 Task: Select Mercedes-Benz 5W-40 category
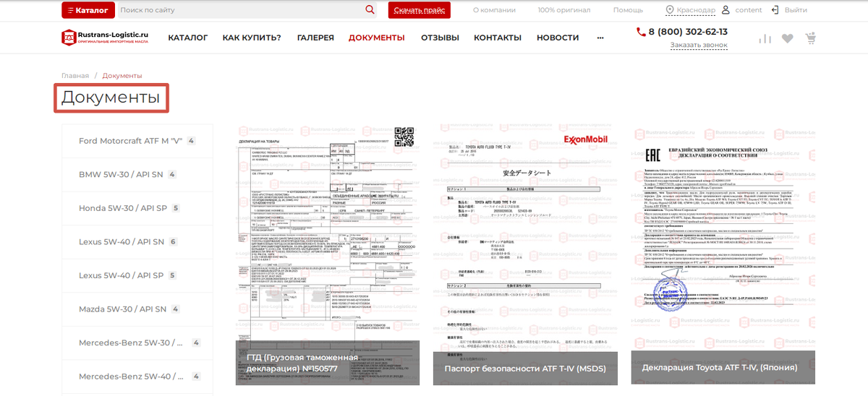coord(137,376)
